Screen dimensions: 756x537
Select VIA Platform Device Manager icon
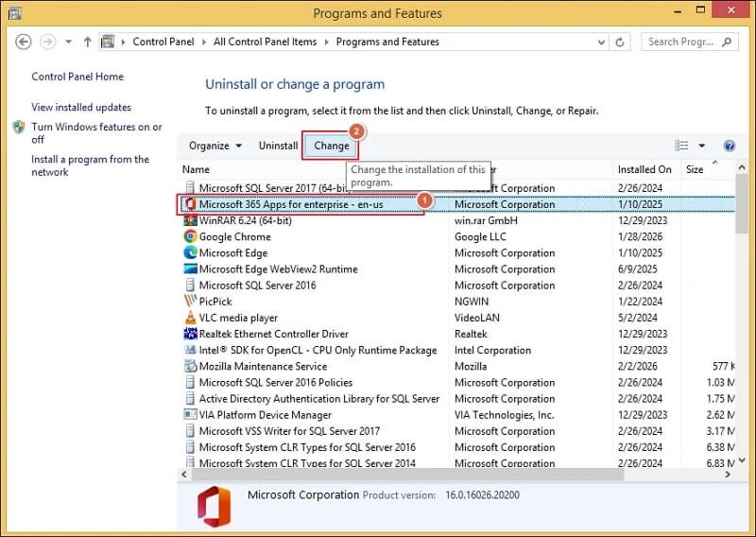coord(191,414)
